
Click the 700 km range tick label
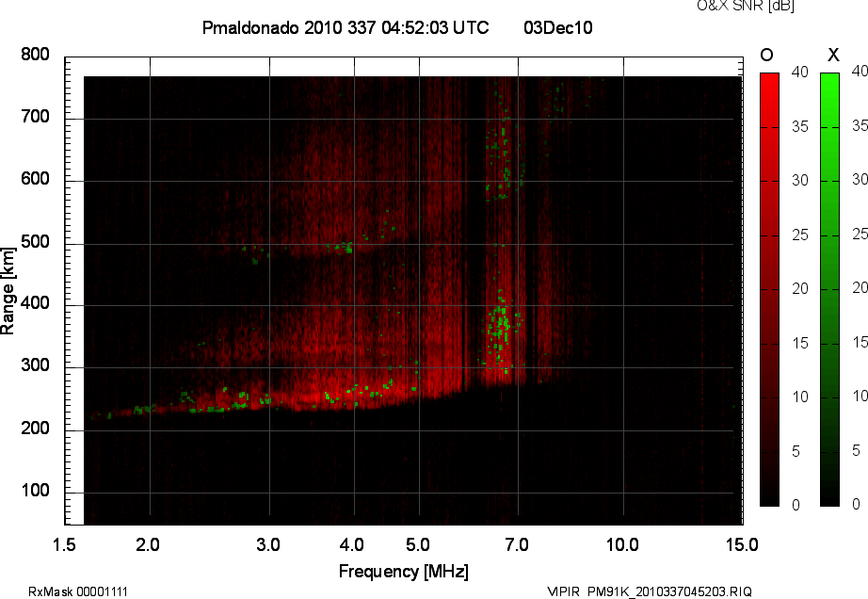pyautogui.click(x=35, y=116)
